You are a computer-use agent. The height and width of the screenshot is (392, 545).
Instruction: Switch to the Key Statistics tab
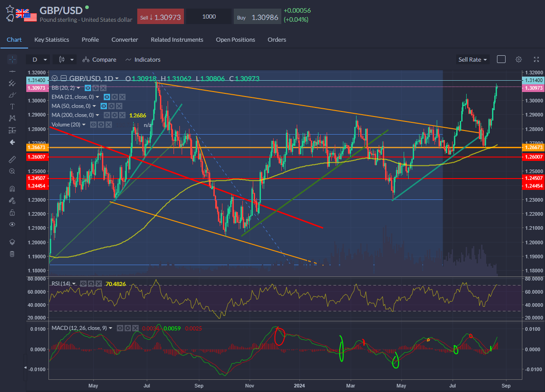(51, 39)
